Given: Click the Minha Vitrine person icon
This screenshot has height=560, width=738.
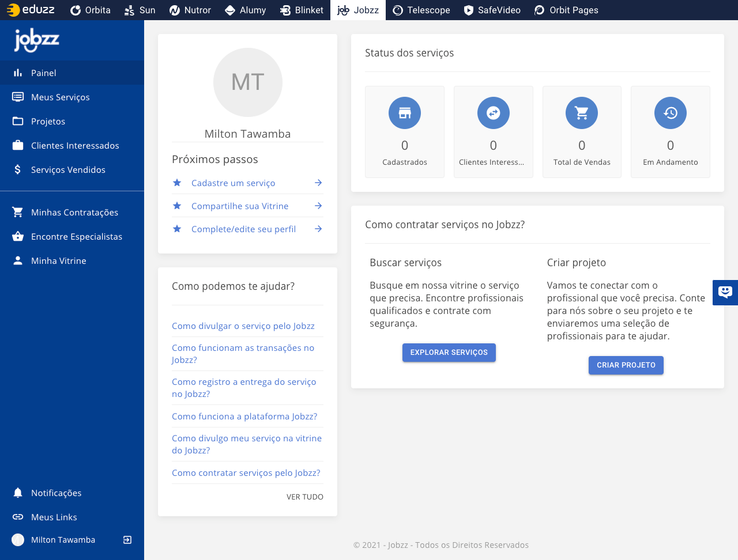Looking at the screenshot, I should [x=18, y=260].
